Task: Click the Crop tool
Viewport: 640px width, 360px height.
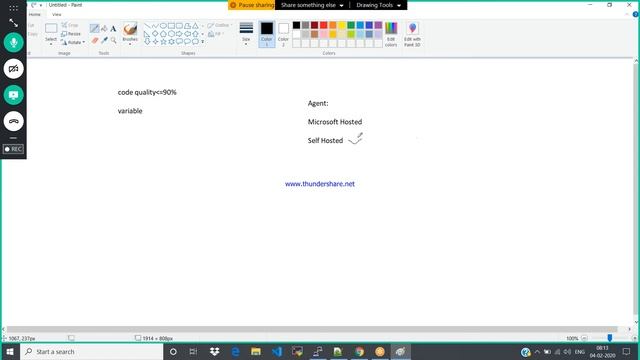Action: click(70, 25)
